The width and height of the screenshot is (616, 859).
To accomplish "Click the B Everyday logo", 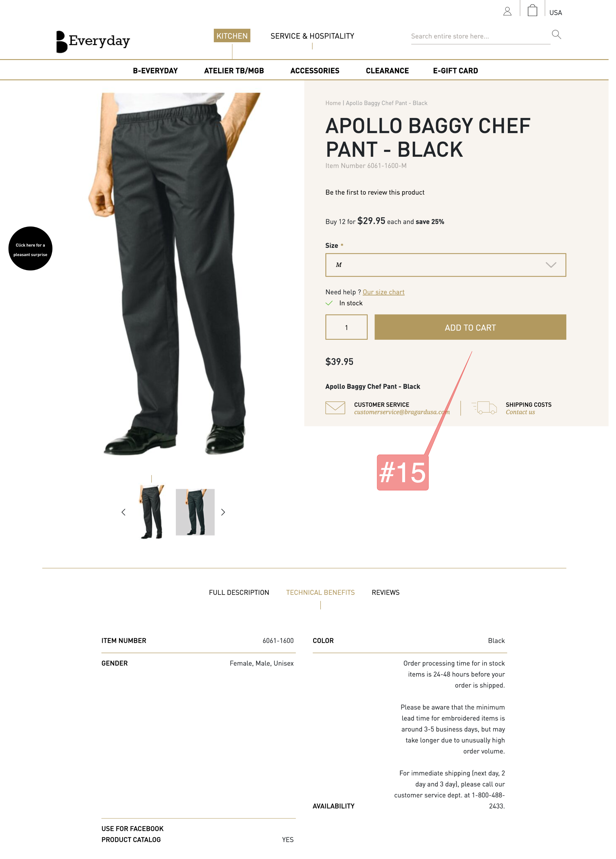I will pyautogui.click(x=93, y=41).
